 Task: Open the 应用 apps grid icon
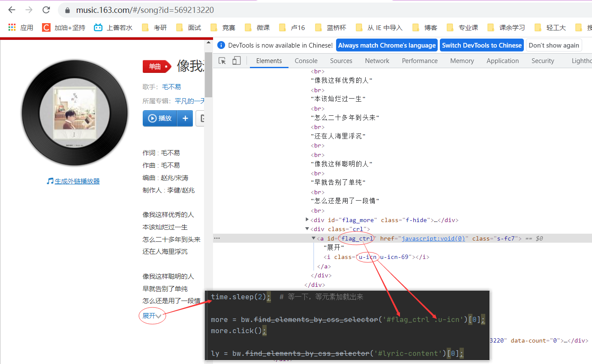[12, 27]
